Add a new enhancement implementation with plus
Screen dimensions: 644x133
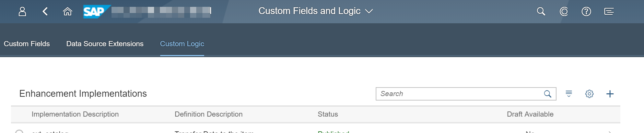click(x=610, y=94)
